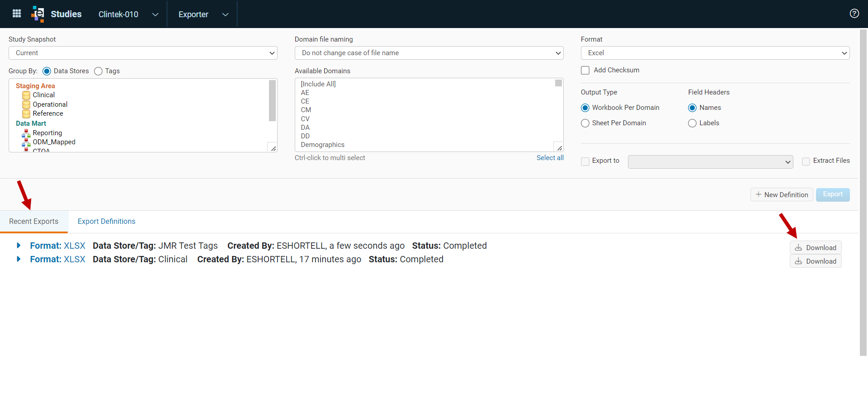Click the Studies logo icon

pos(38,14)
